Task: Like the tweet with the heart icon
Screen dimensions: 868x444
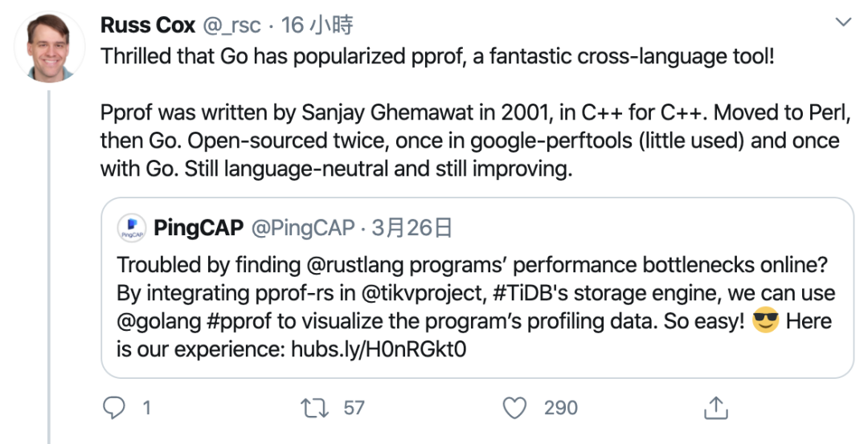Action: (x=514, y=408)
